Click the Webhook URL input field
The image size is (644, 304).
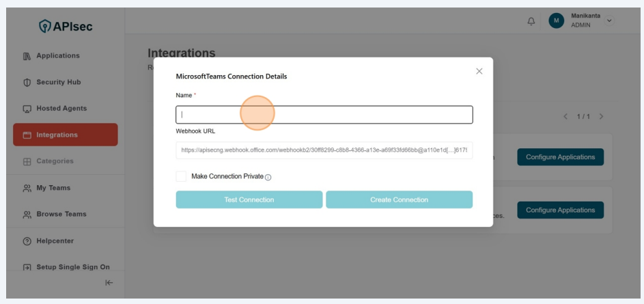324,150
